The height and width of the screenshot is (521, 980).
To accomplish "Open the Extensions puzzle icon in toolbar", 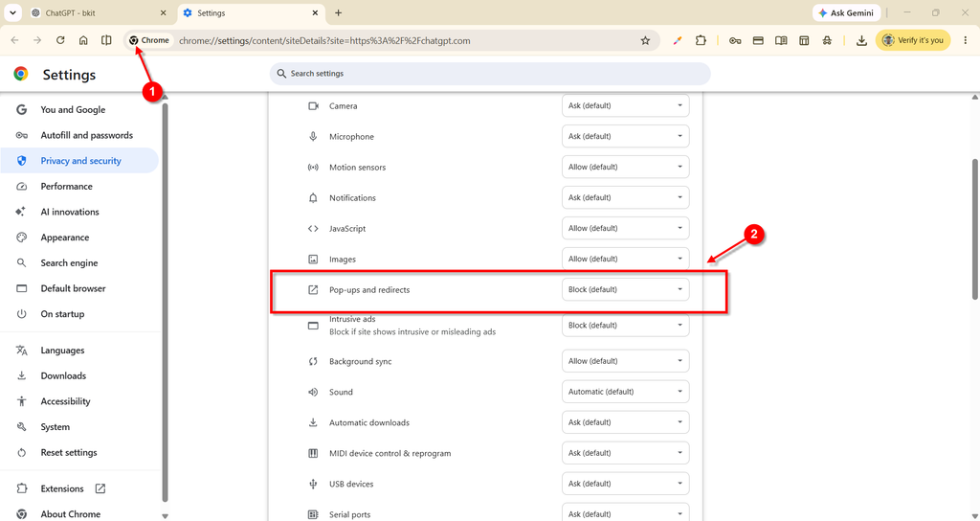I will tap(701, 40).
